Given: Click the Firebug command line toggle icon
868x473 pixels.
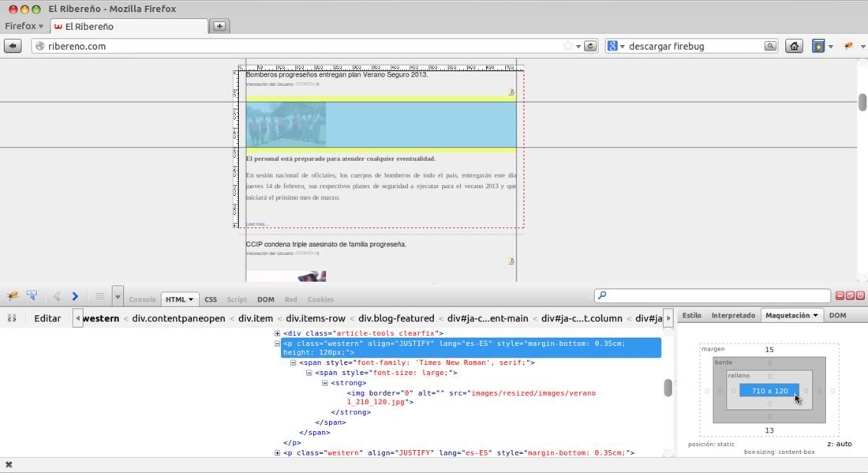Looking at the screenshot, I should tap(99, 297).
